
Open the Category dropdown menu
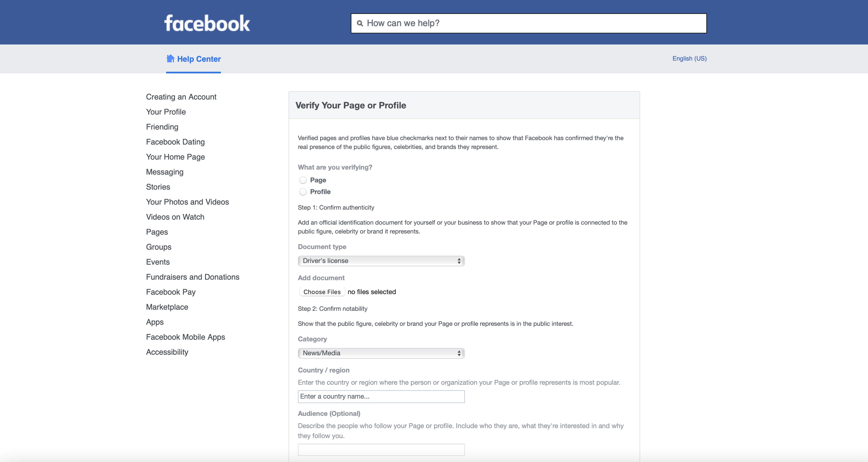(x=380, y=352)
